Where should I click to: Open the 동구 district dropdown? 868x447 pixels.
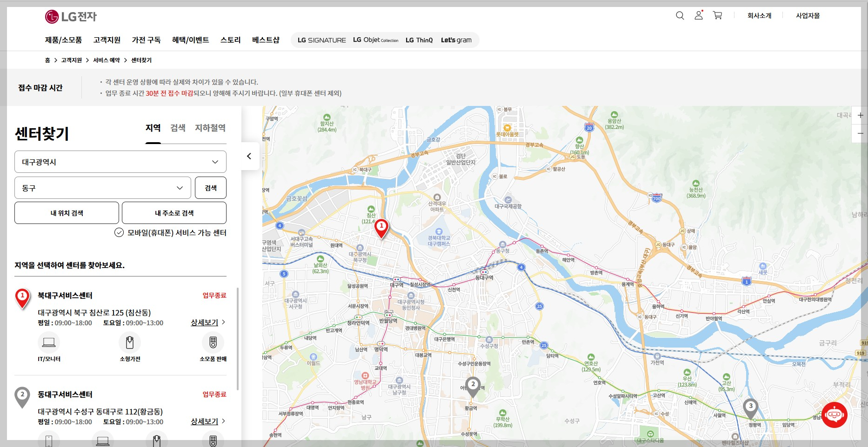pyautogui.click(x=103, y=188)
